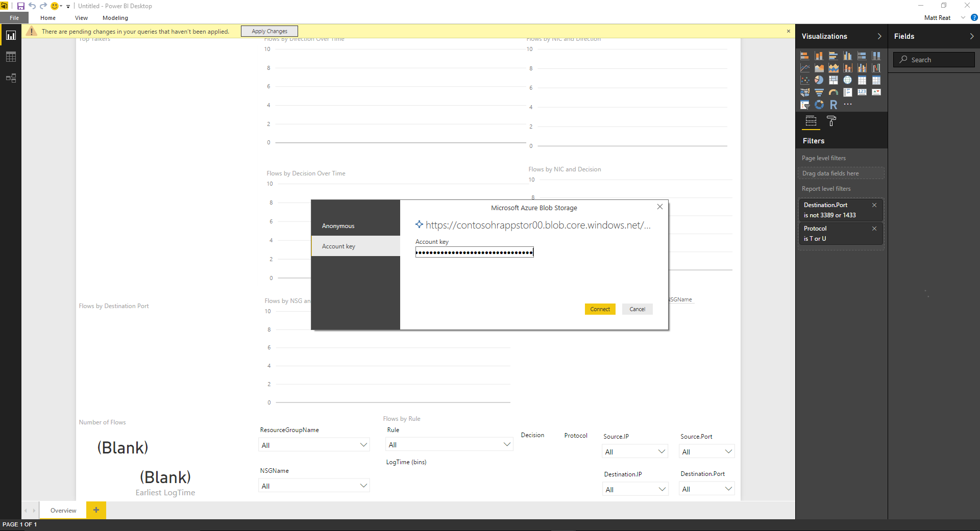Image resolution: width=980 pixels, height=531 pixels.
Task: Dismiss the pending changes warning bar
Action: click(x=789, y=31)
